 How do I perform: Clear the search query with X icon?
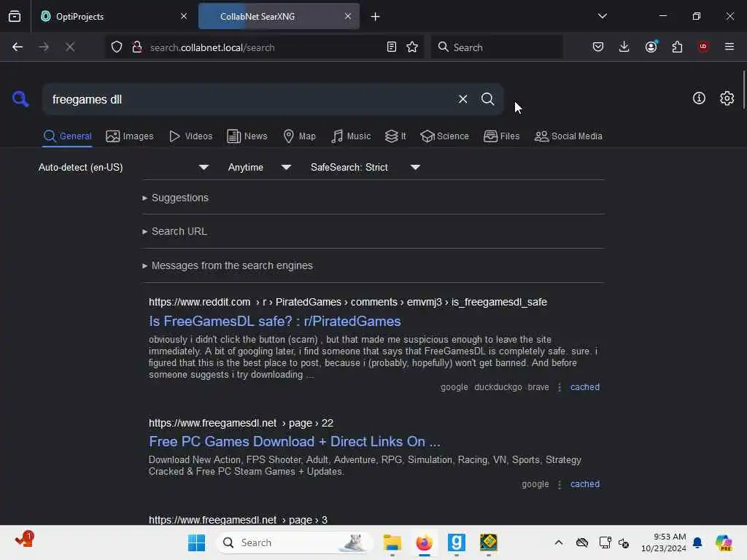(x=462, y=99)
